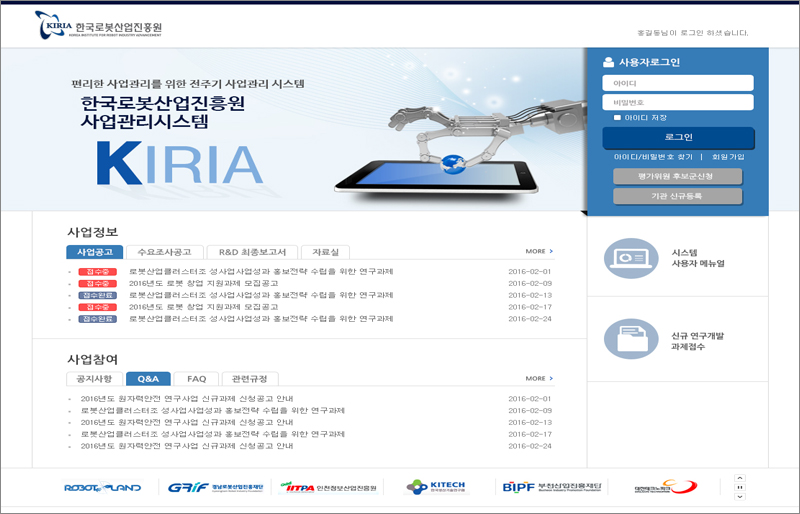
Task: Click the 홍길동님이 로그인 하셨습니다 status text
Action: pyautogui.click(x=692, y=33)
